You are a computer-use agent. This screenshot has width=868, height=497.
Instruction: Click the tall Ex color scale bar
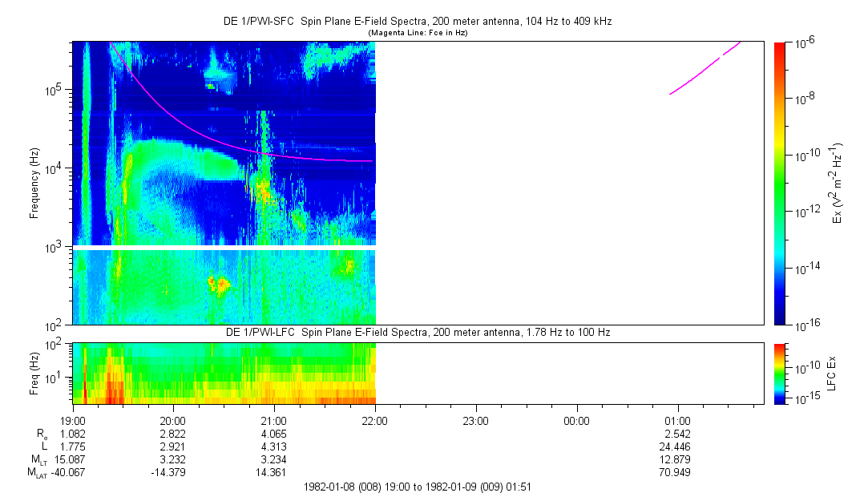pos(781,183)
